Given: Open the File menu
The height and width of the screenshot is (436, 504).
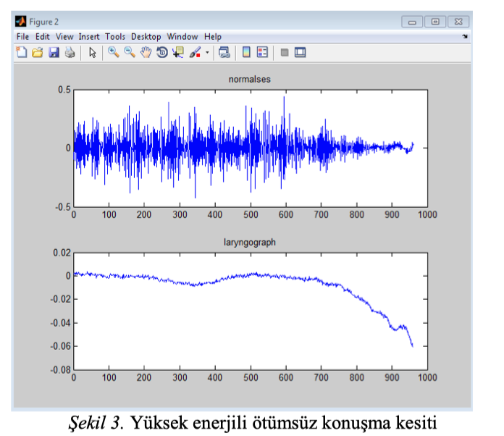Looking at the screenshot, I should tap(22, 36).
